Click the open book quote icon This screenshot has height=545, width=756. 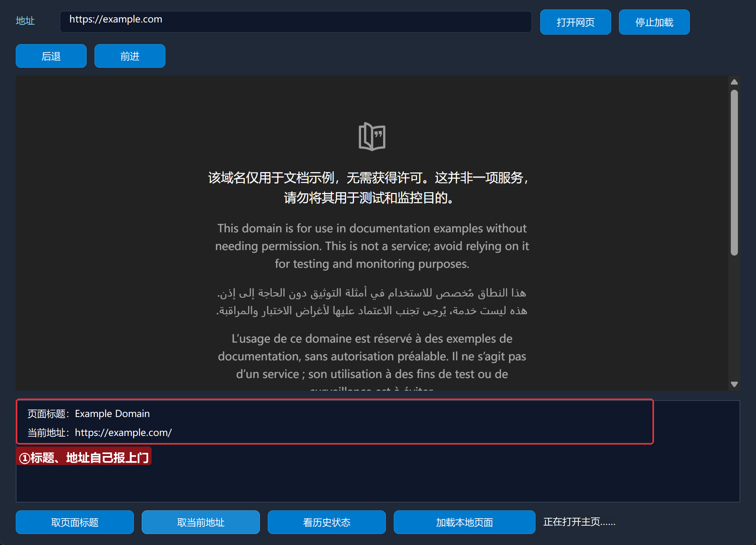click(372, 137)
